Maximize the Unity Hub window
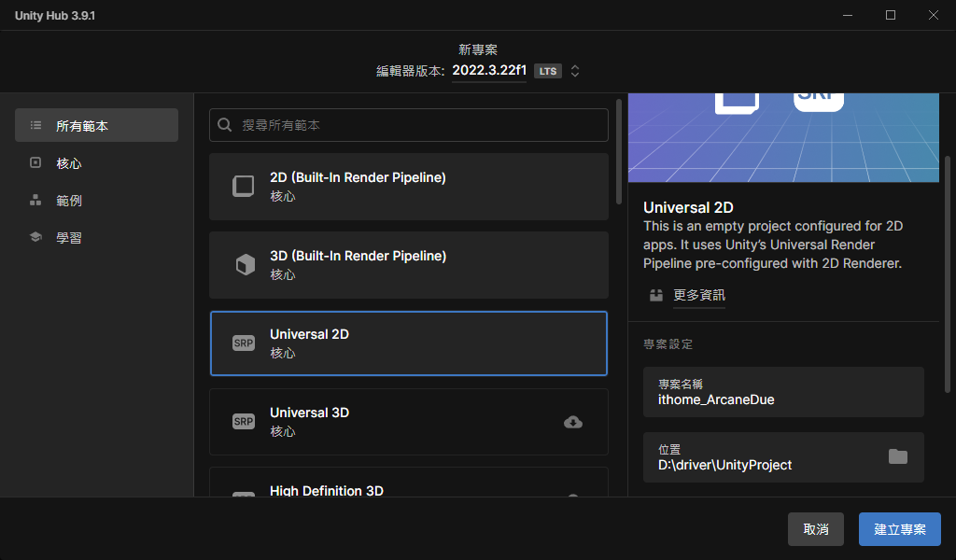Image resolution: width=956 pixels, height=560 pixels. 890,15
